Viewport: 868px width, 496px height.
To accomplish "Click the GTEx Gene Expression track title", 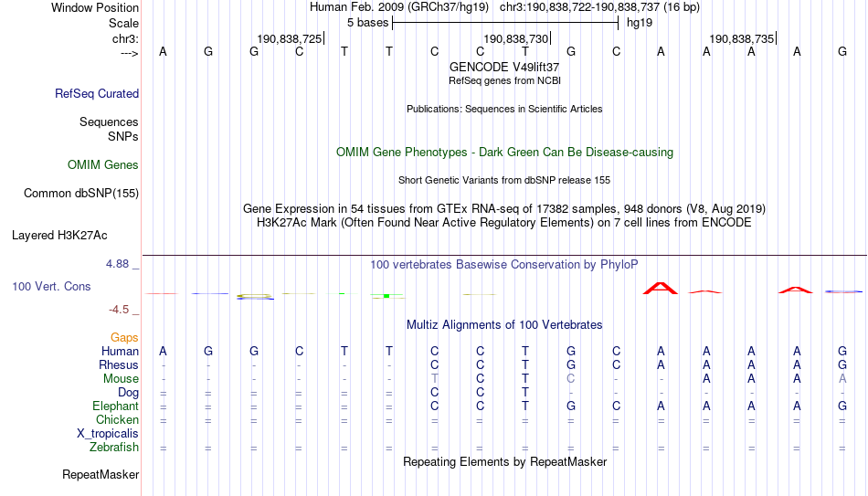I will [504, 208].
